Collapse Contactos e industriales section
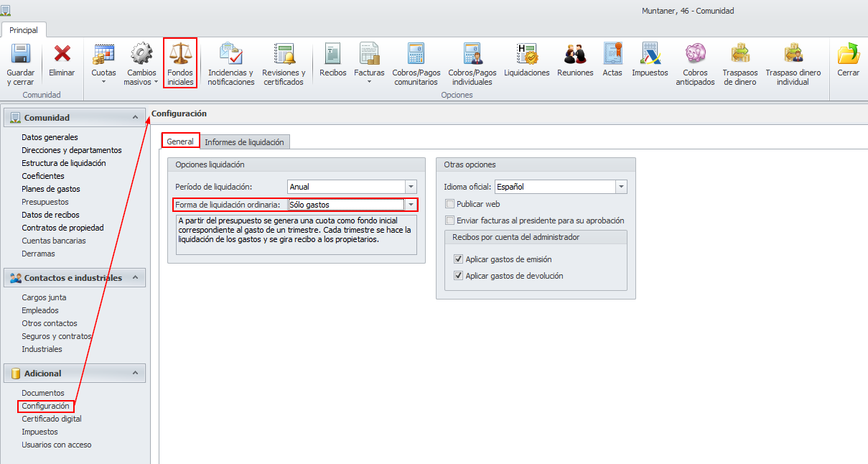 134,277
